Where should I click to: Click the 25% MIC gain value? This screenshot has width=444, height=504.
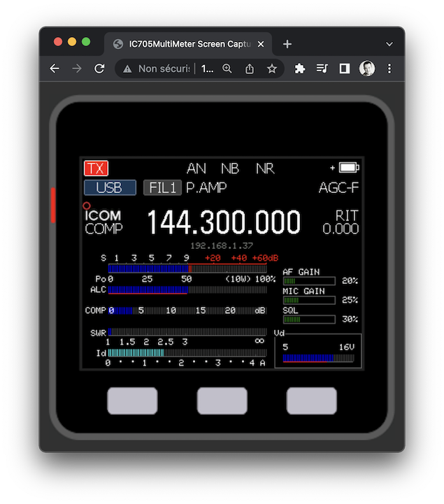350,300
